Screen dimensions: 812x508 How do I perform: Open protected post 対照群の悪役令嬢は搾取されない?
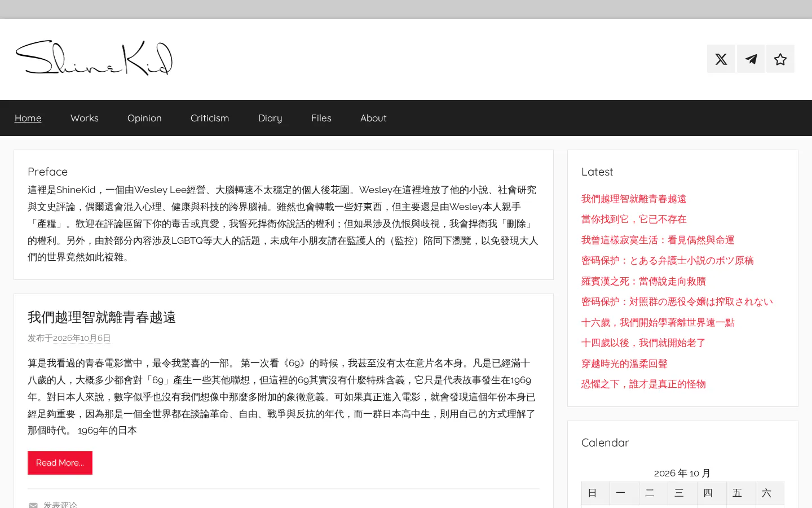pos(677,301)
